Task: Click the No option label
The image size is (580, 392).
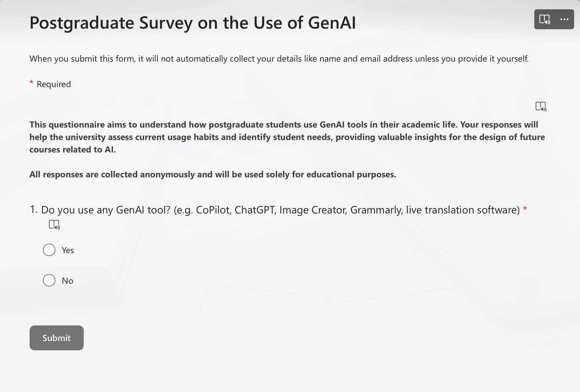Action: [68, 281]
